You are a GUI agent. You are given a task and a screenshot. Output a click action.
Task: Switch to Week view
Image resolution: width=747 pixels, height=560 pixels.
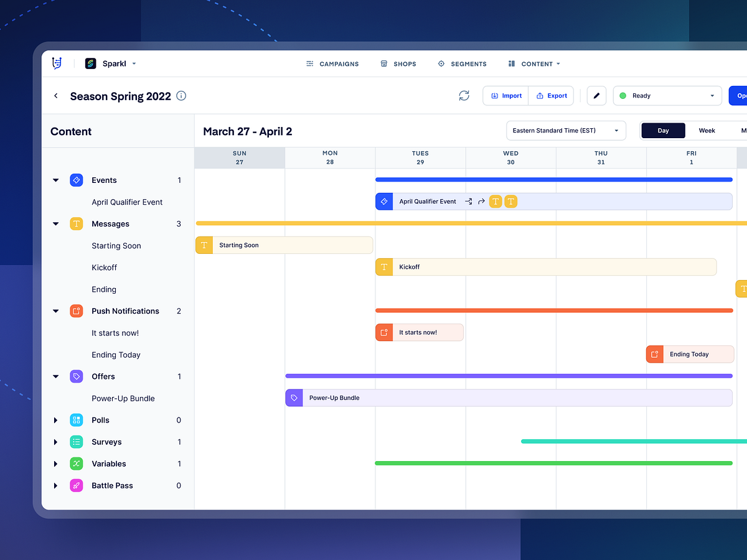(x=707, y=130)
